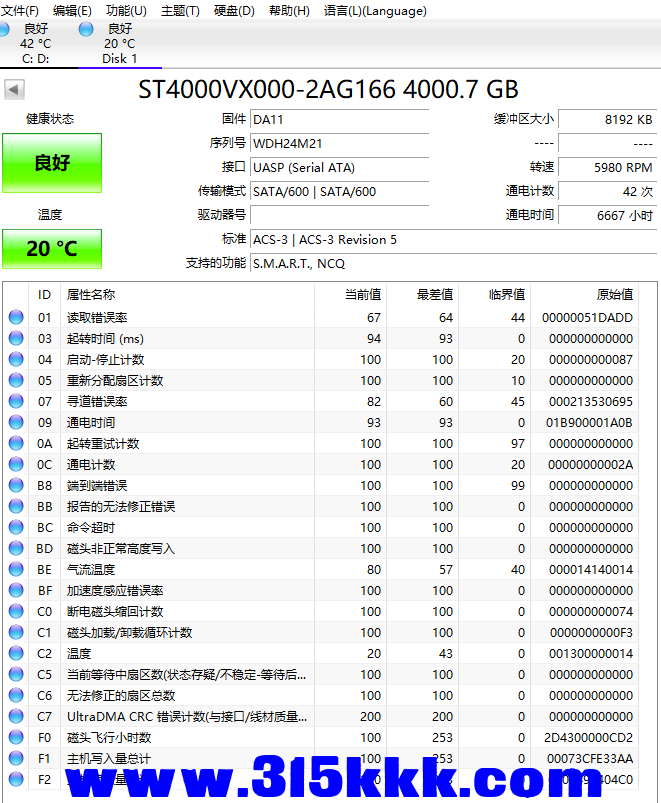This screenshot has height=803, width=661.
Task: Click status orb for C7 UltraDMA CRC 错误计数
Action: pos(16,716)
